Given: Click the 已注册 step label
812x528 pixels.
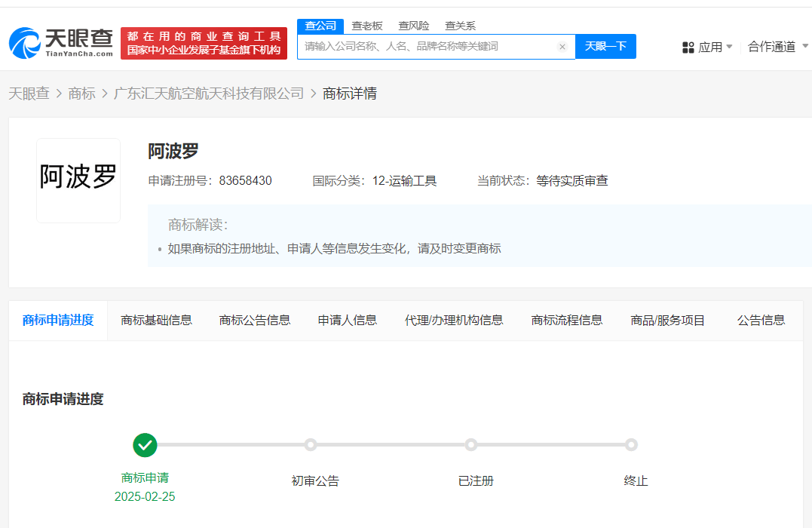Looking at the screenshot, I should (476, 480).
